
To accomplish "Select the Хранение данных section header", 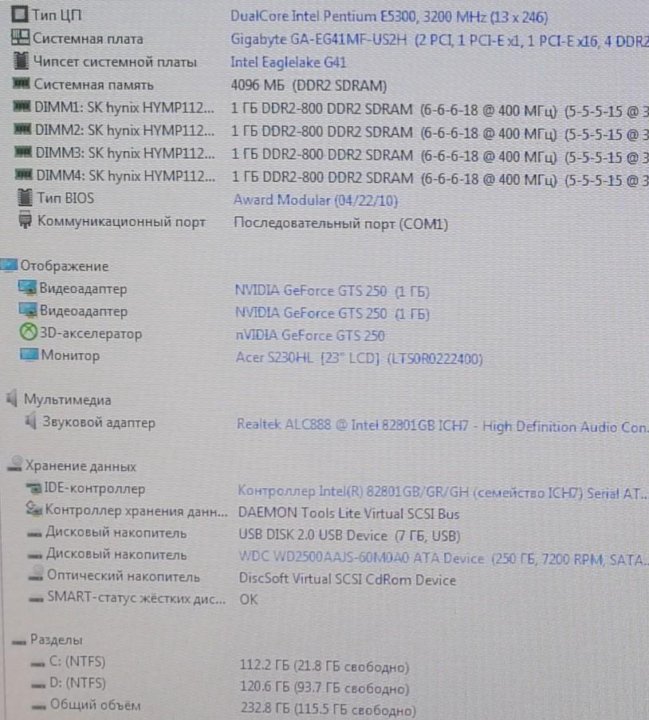I will (80, 466).
